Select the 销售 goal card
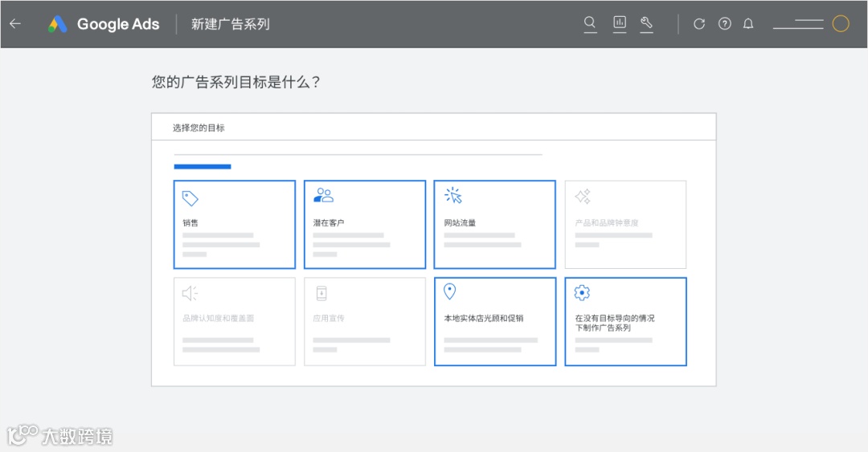The image size is (868, 452). pyautogui.click(x=235, y=225)
